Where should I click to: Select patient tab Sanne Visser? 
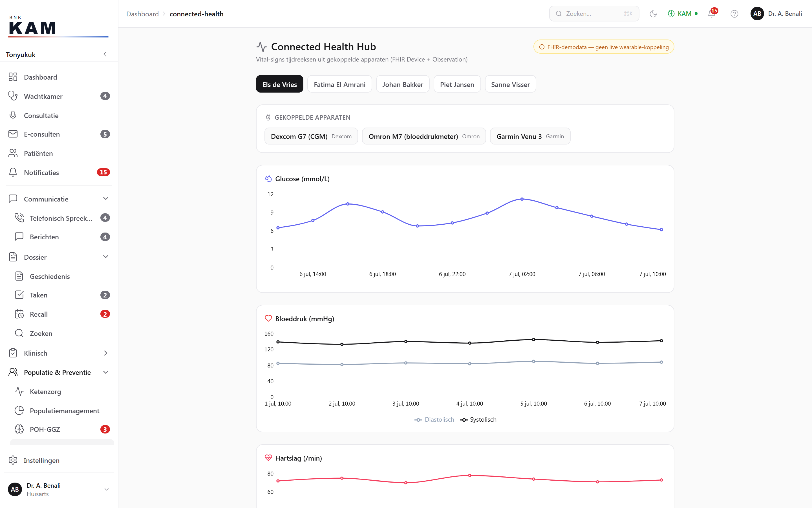coord(510,84)
